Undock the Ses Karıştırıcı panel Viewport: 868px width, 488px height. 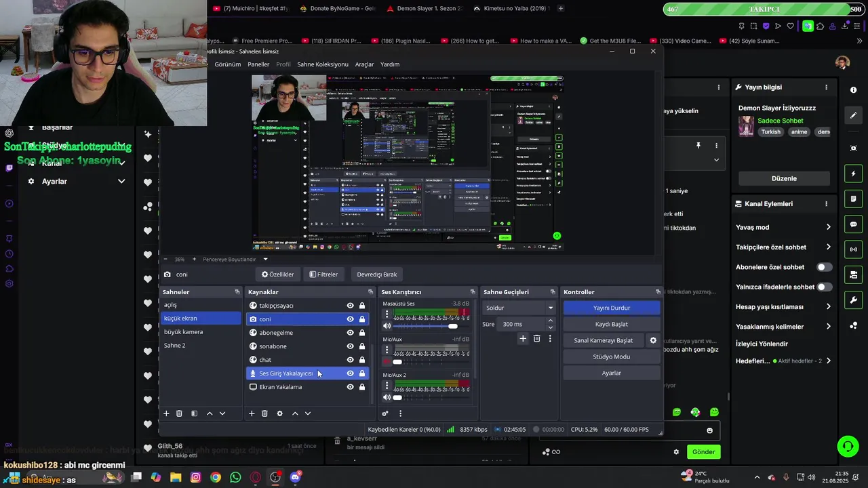[472, 292]
